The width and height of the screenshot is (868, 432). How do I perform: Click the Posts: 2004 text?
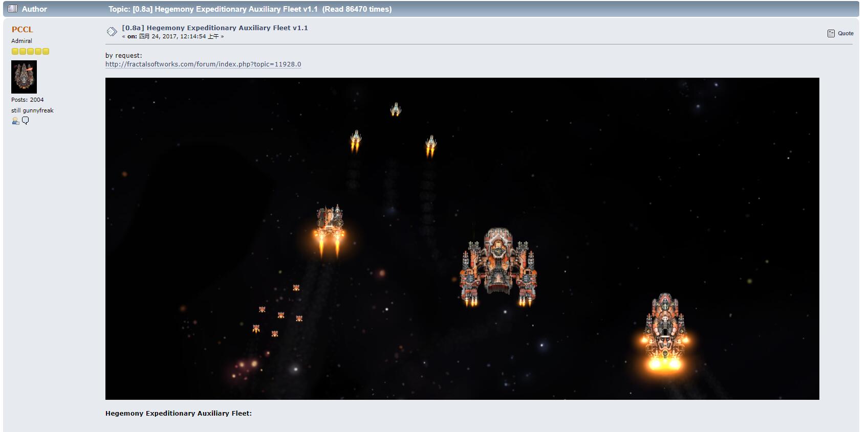pos(28,100)
